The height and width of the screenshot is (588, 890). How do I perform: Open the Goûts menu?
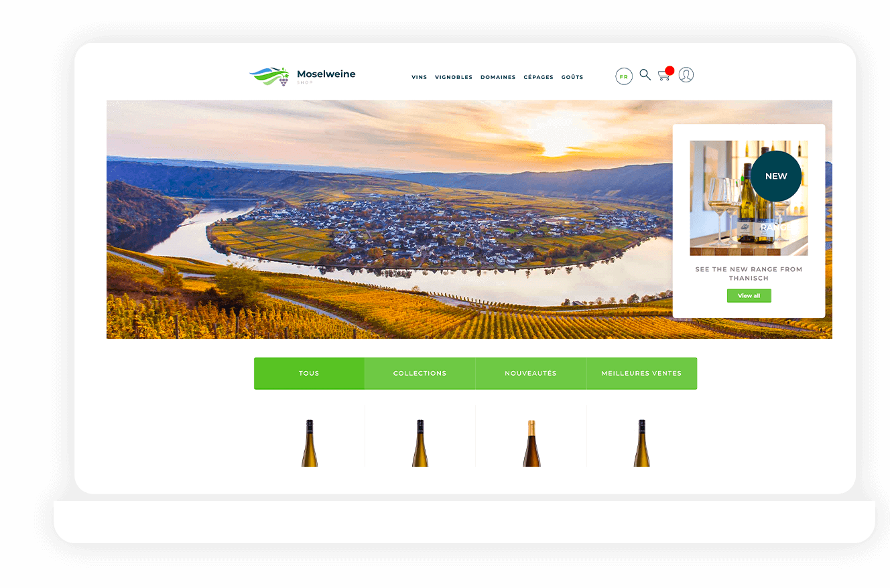click(572, 77)
